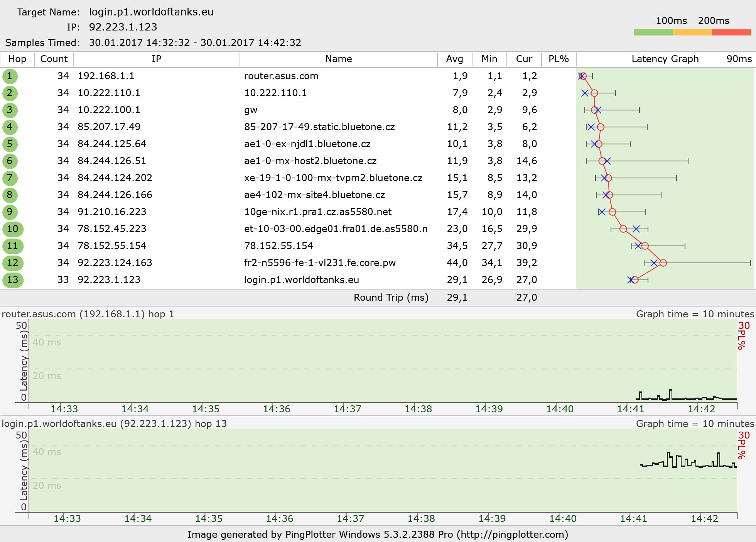Click red circle marker on hop 12 latency graph
Image resolution: width=756 pixels, height=542 pixels.
tap(663, 263)
